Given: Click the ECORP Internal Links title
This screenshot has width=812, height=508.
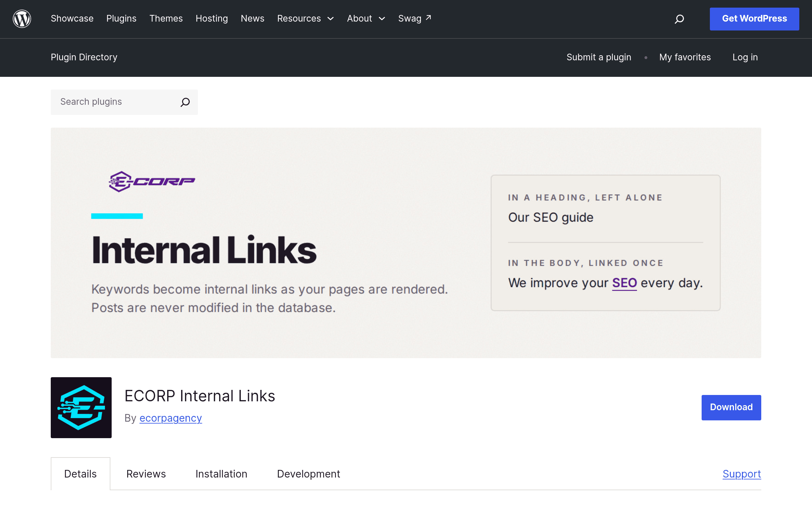Looking at the screenshot, I should pos(200,396).
